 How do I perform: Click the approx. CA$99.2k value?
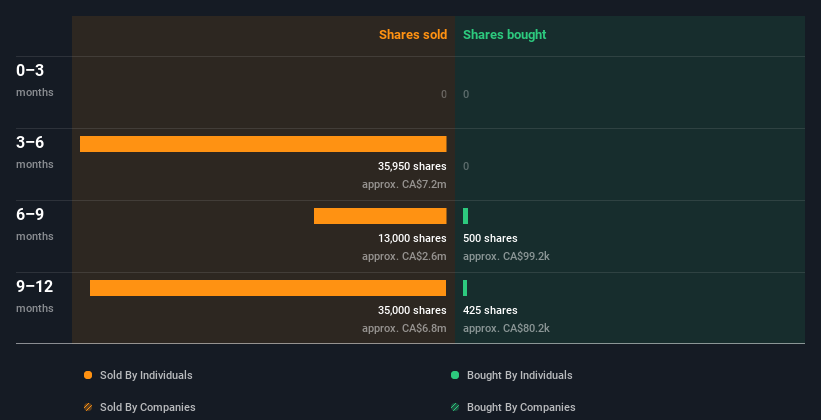506,257
